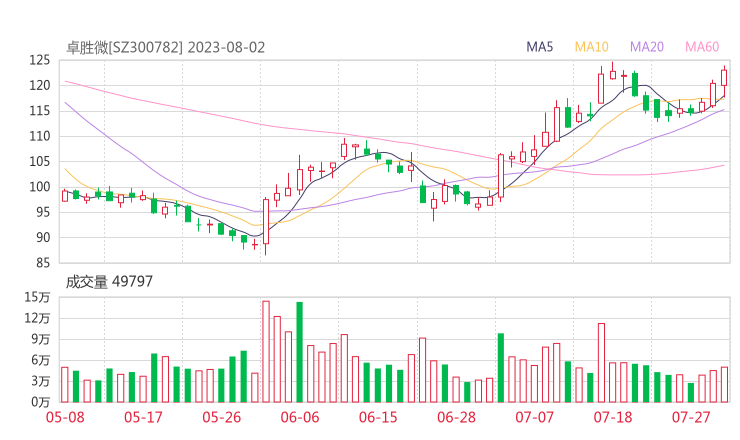Select the MA20 legend label

647,47
